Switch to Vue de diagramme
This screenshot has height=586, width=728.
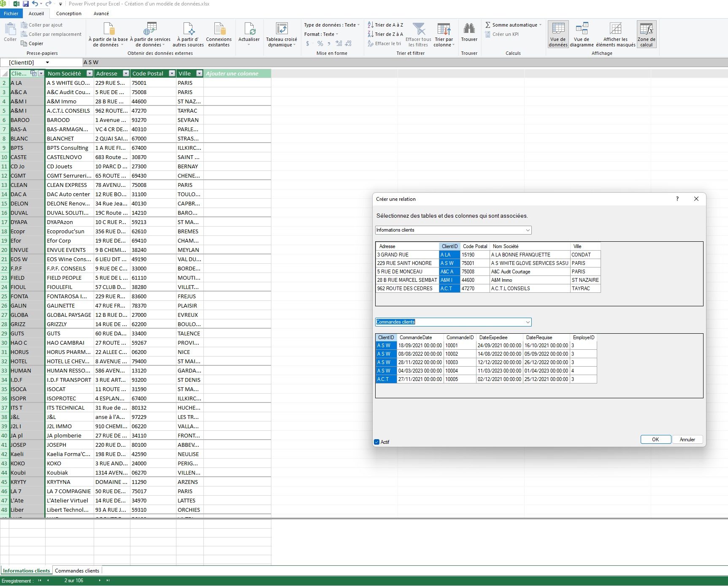(x=582, y=34)
